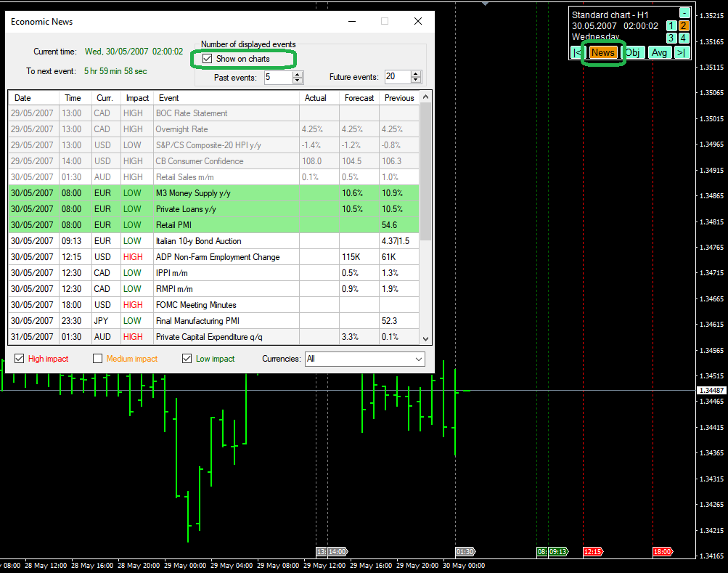Click the news list scroll down arrow

click(425, 338)
